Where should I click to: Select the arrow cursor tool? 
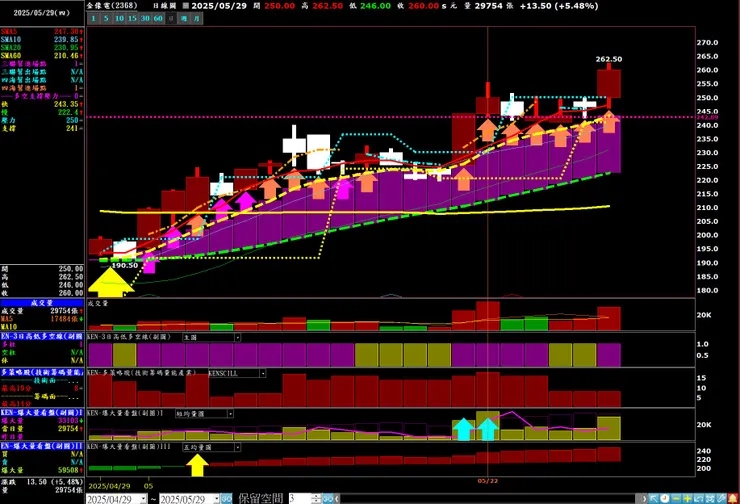pos(654,498)
